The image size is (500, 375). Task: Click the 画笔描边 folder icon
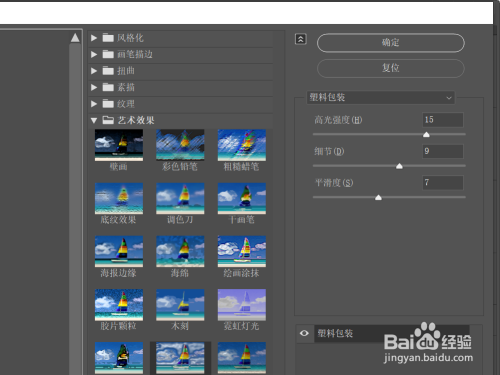coord(108,54)
